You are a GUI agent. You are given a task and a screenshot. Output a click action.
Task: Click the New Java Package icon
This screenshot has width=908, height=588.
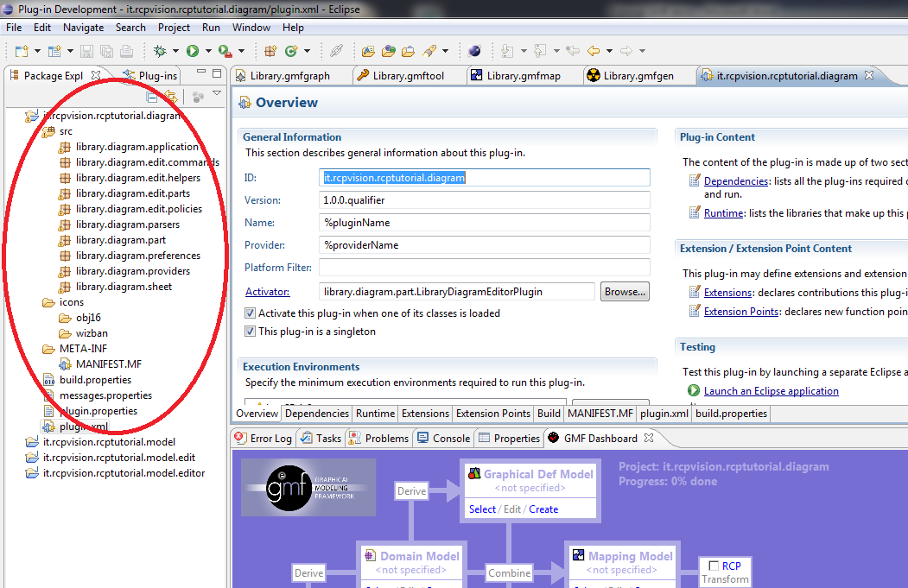270,52
